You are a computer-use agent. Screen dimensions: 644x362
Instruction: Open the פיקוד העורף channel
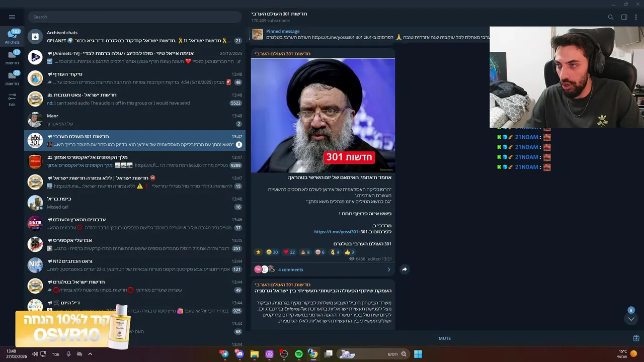(135, 78)
